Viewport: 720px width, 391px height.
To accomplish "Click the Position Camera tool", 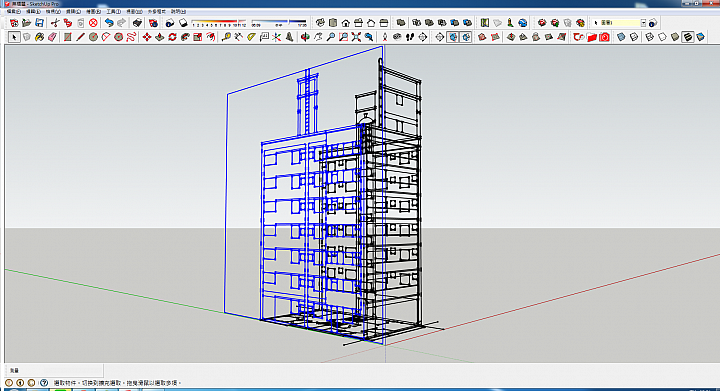I will pyautogui.click(x=385, y=37).
